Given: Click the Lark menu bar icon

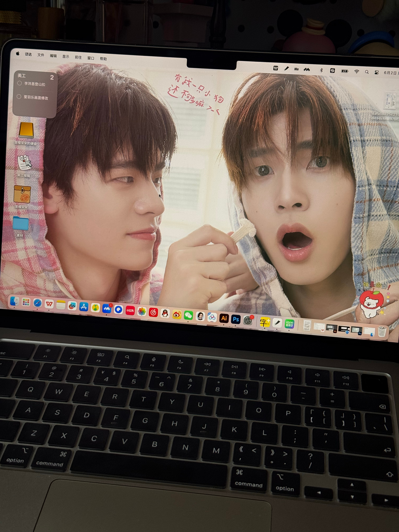Looking at the screenshot, I should [307, 70].
